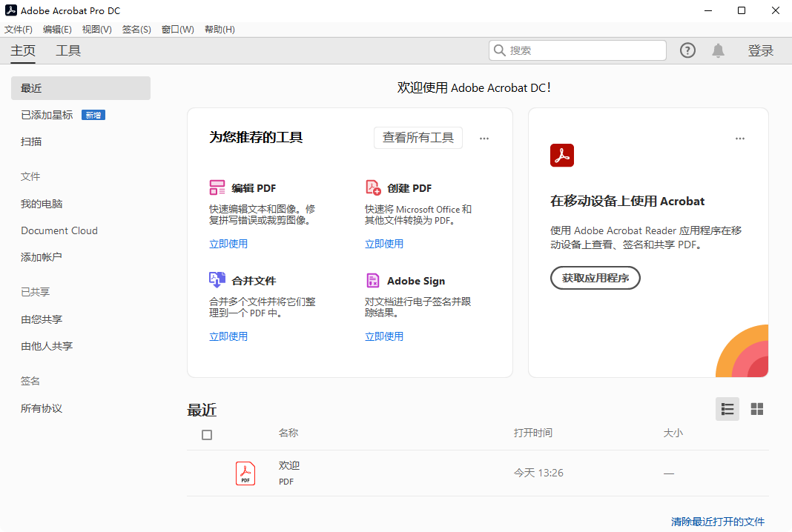The height and width of the screenshot is (532, 792).
Task: Select 添加帐户 in the sidebar
Action: click(x=42, y=257)
